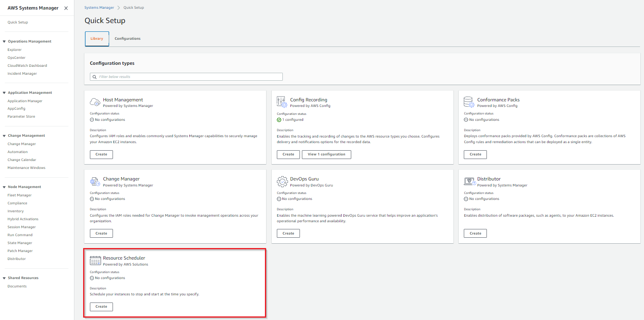The height and width of the screenshot is (320, 644).
Task: Click DevOps Guru no-configurations status icon
Action: coord(279,199)
